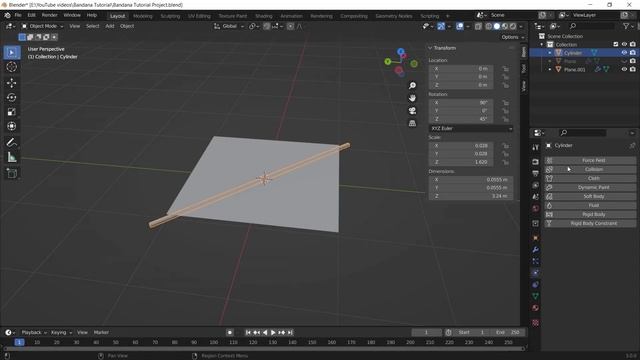This screenshot has height=360, width=640.
Task: Select the Cursor tool
Action: point(11,67)
